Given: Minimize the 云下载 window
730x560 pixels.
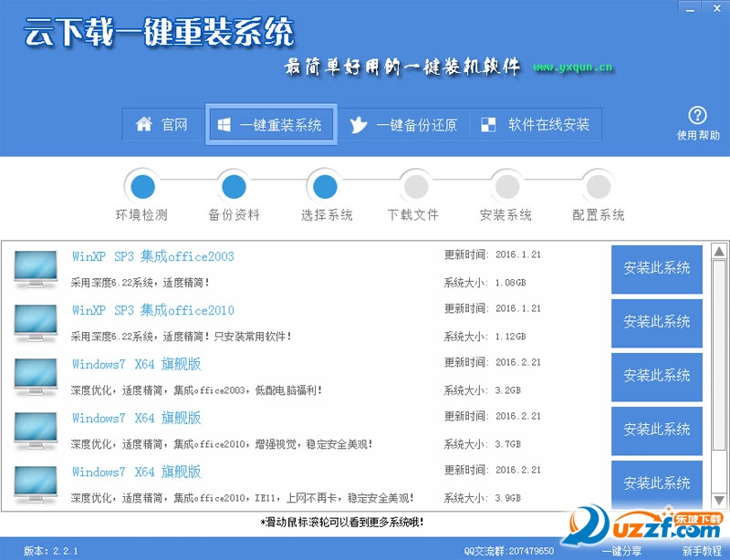Looking at the screenshot, I should point(691,8).
